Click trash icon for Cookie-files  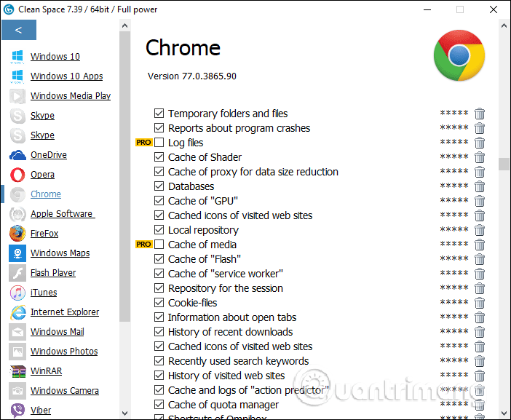[480, 303]
